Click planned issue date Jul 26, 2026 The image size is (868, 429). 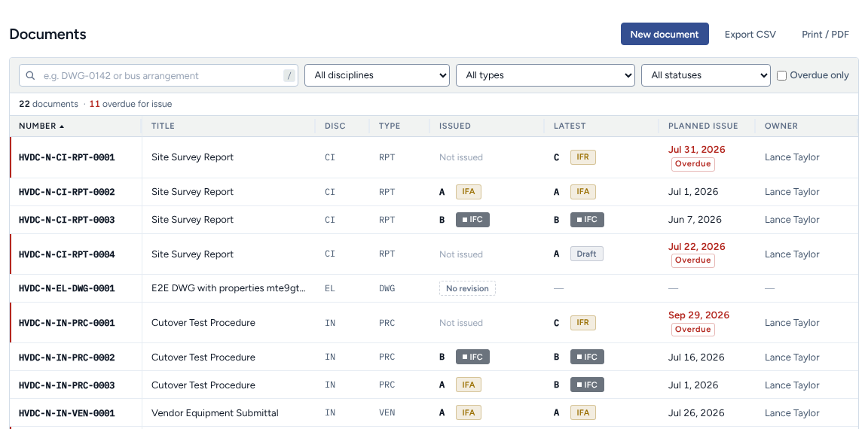696,413
